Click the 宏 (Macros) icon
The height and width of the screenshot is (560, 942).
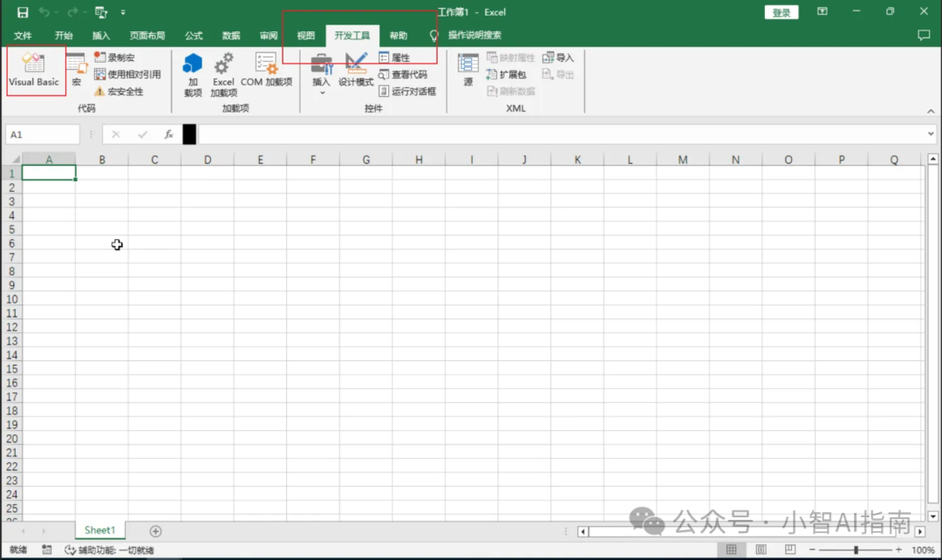(76, 71)
